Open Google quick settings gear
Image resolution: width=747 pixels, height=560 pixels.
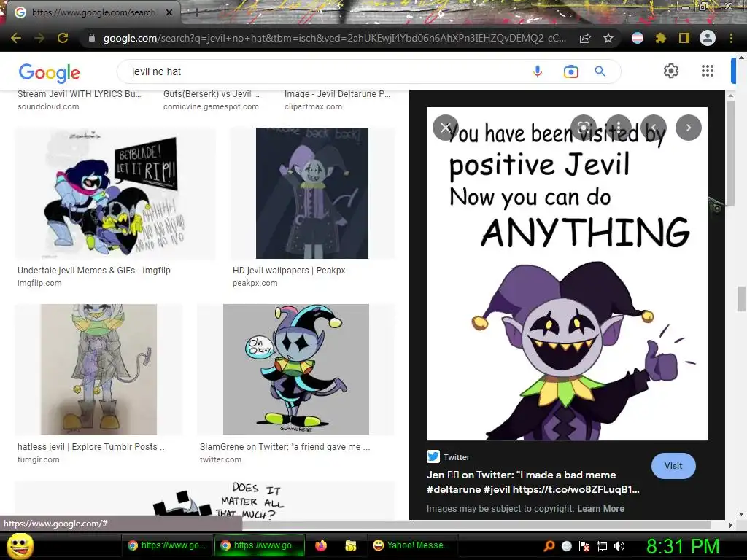(671, 71)
